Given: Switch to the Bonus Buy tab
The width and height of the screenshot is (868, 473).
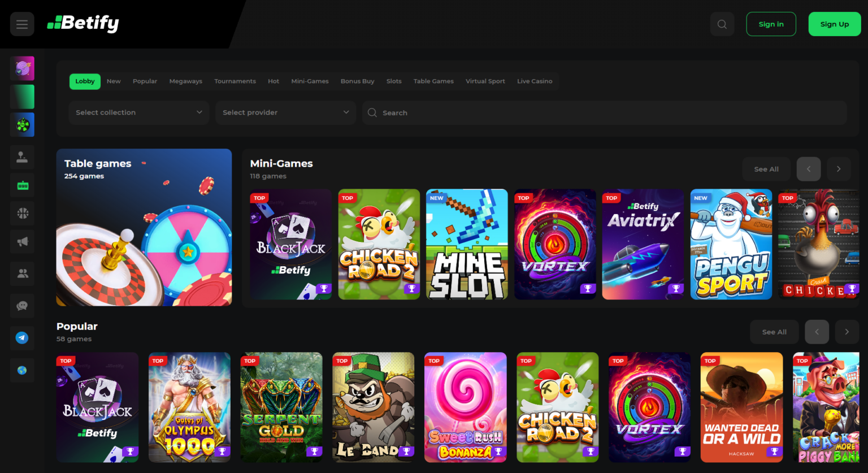Looking at the screenshot, I should pos(358,81).
